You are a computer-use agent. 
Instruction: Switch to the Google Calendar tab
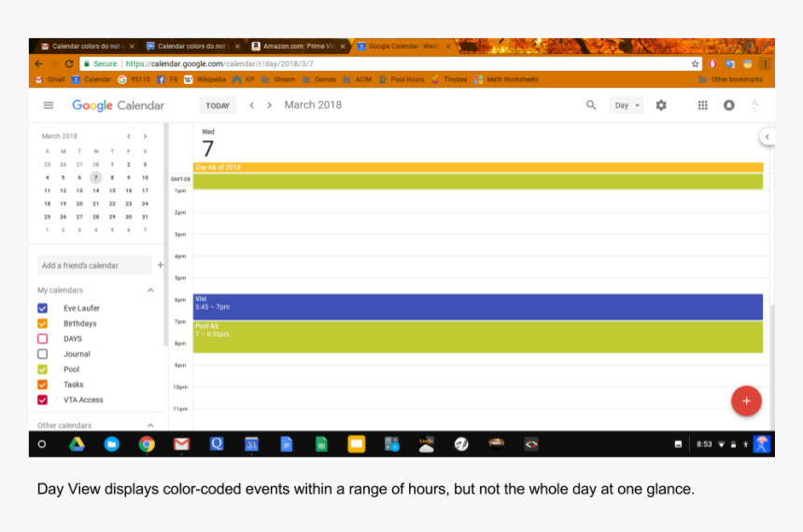click(404, 46)
